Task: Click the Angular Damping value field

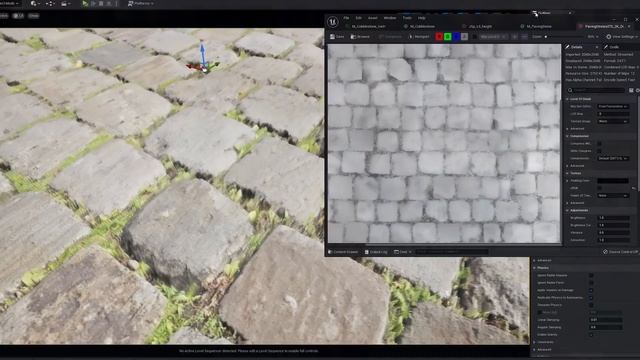Action: pos(606,327)
